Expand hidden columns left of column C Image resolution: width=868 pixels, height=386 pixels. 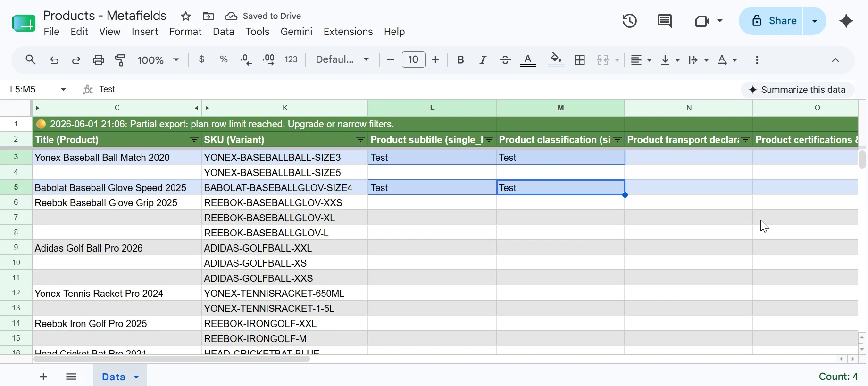tap(38, 108)
